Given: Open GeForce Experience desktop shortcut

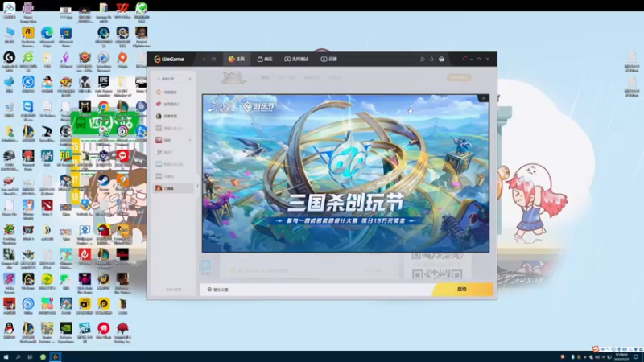Looking at the screenshot, I should click(x=66, y=332).
